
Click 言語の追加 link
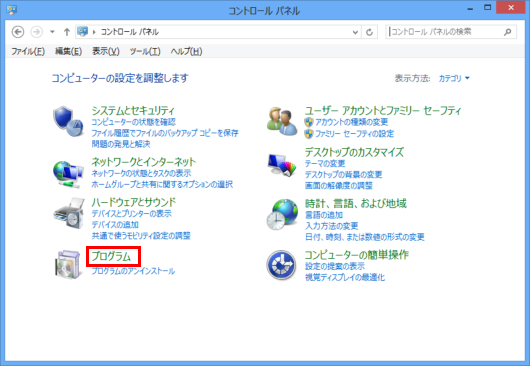pyautogui.click(x=324, y=215)
